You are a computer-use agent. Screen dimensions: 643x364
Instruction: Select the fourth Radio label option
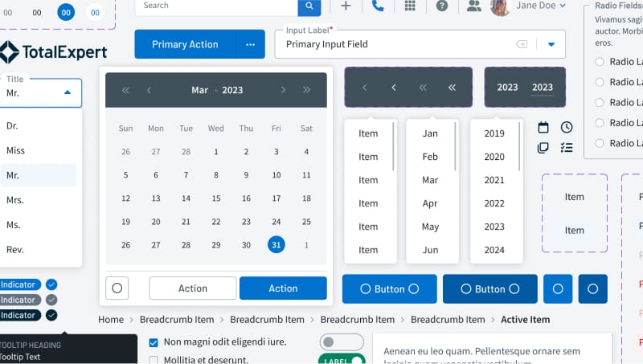tap(599, 123)
